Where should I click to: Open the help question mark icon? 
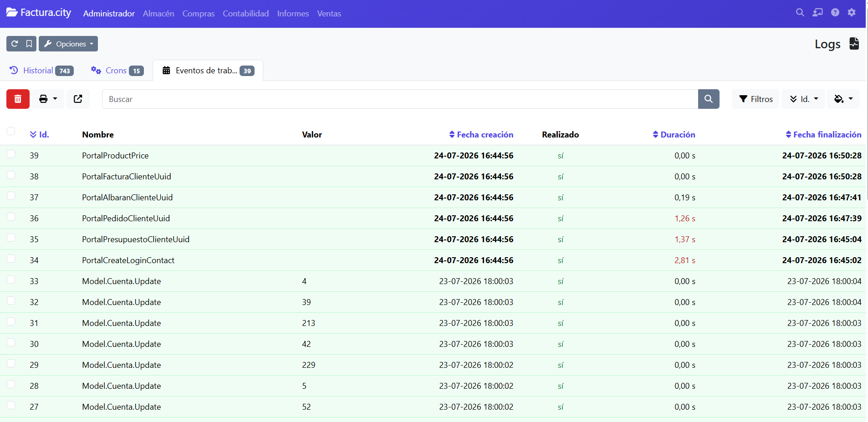click(x=835, y=13)
